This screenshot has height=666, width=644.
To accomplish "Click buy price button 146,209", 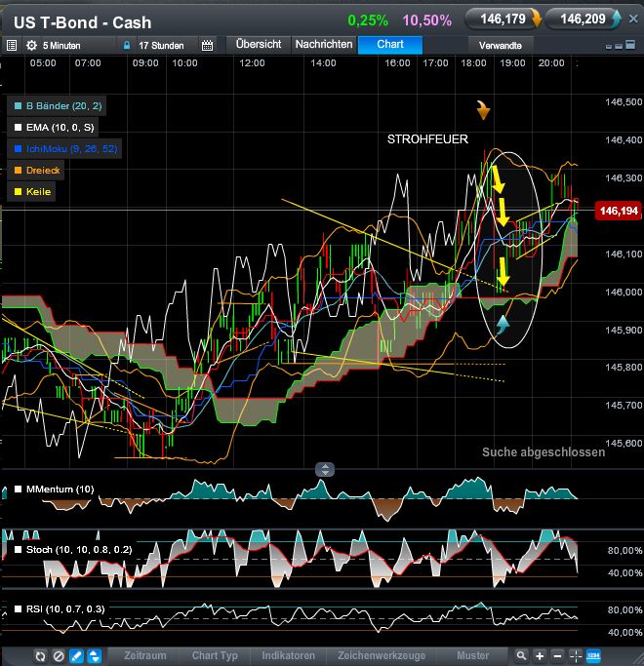I will (x=583, y=20).
